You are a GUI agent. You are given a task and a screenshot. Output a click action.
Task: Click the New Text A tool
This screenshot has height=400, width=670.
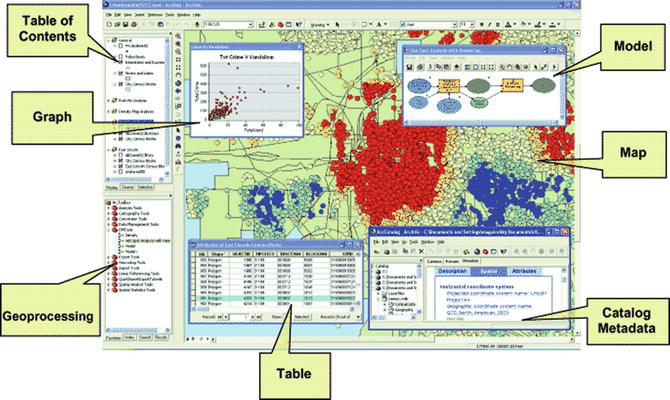pyautogui.click(x=379, y=24)
